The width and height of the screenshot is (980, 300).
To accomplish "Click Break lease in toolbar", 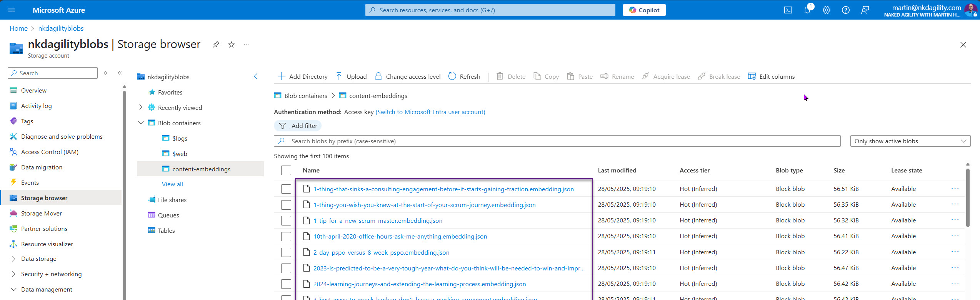I will 719,76.
